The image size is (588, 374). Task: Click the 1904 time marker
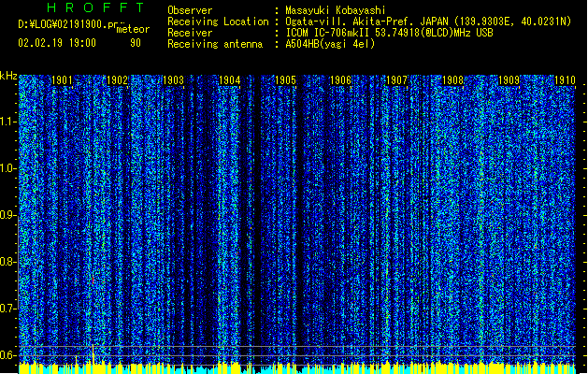click(x=229, y=80)
